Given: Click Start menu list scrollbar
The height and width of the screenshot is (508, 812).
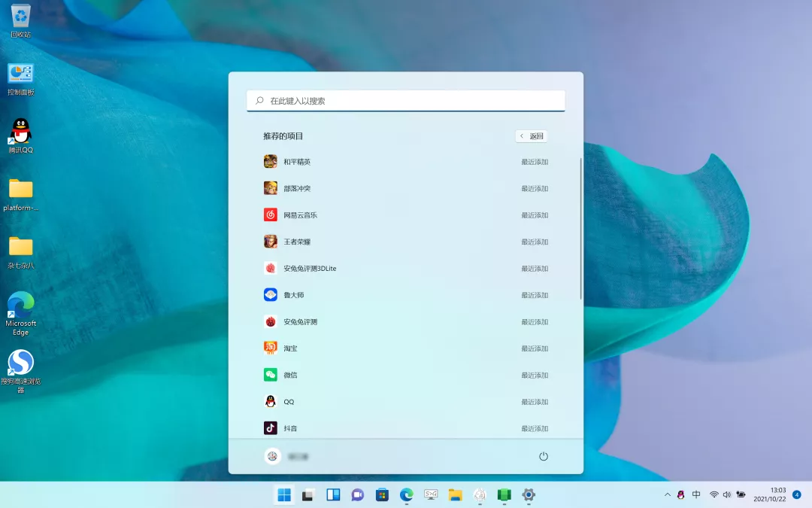Looking at the screenshot, I should (x=580, y=228).
